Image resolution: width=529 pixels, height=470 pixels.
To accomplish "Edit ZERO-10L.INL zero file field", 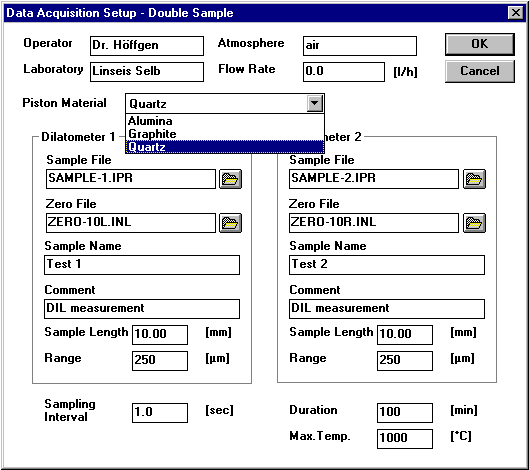I will click(131, 223).
